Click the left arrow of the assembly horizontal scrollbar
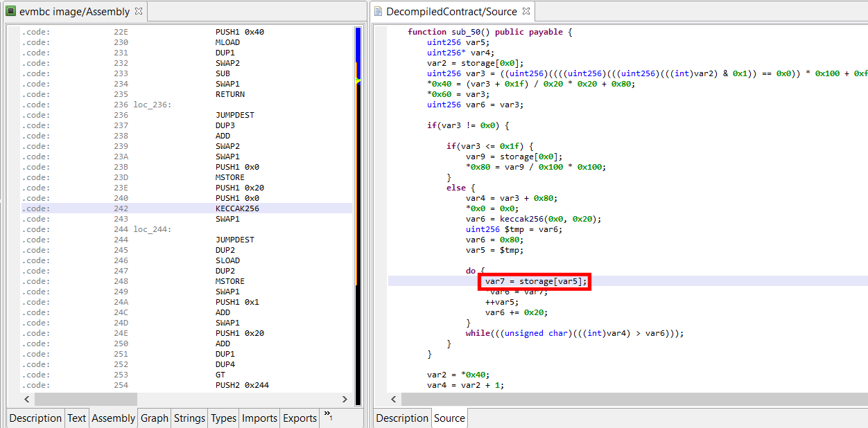This screenshot has height=428, width=868. pyautogui.click(x=27, y=399)
